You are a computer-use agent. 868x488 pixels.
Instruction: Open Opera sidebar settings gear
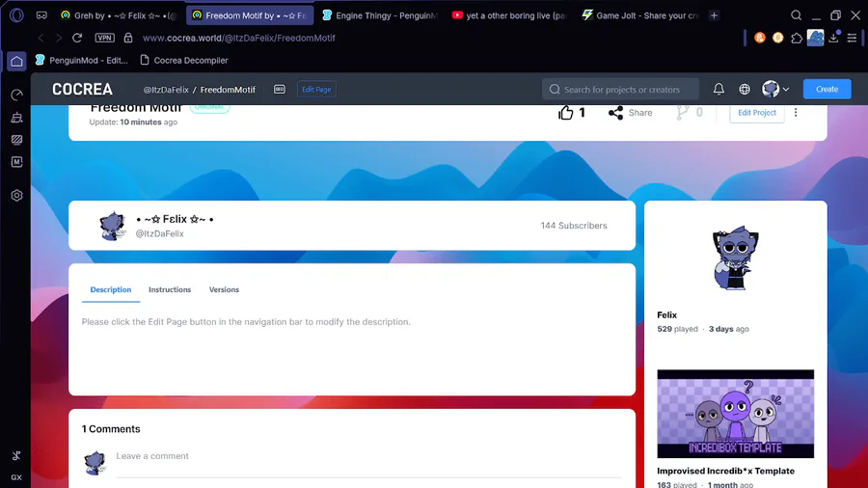(x=16, y=196)
